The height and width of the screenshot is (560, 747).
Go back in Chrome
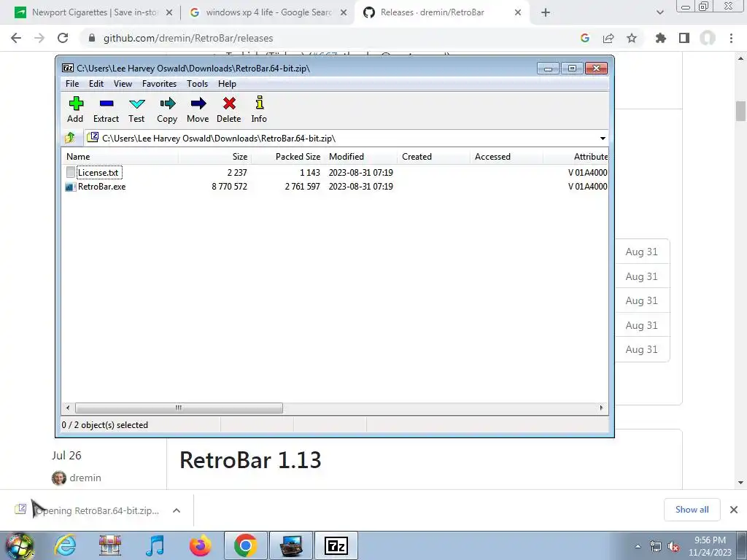point(16,38)
